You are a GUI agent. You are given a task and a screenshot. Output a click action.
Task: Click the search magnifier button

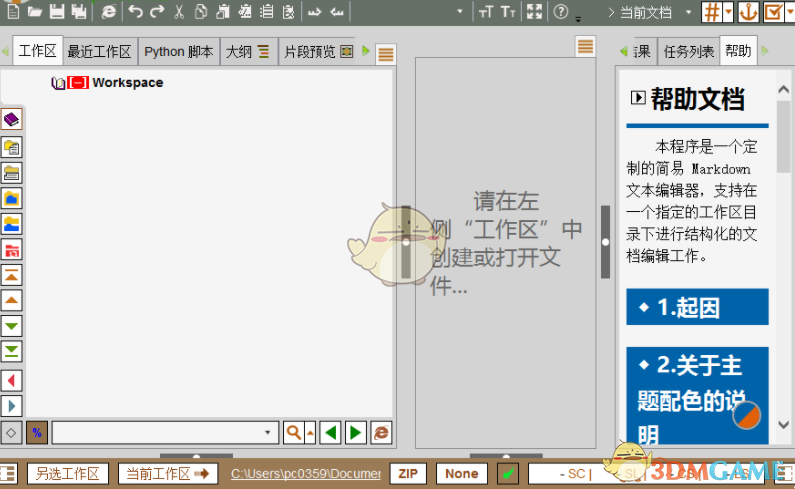click(294, 433)
